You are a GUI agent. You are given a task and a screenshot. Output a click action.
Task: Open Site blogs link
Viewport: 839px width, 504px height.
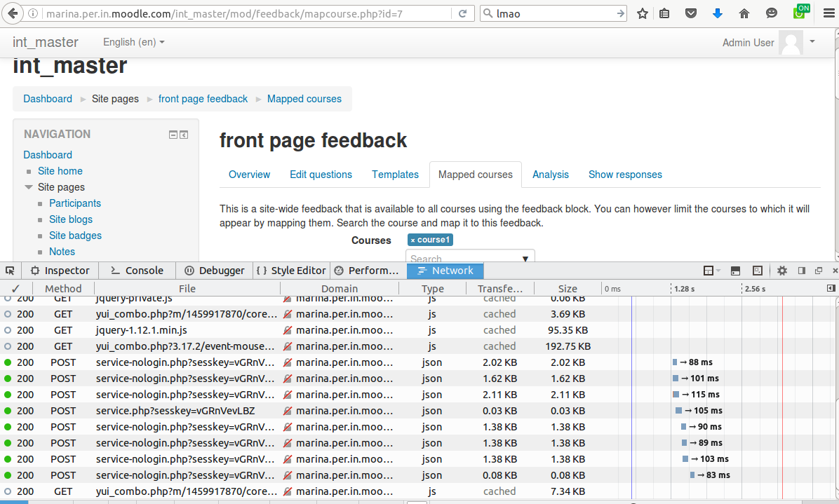tap(71, 219)
